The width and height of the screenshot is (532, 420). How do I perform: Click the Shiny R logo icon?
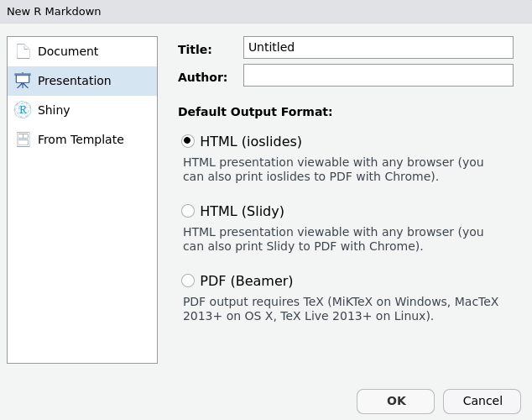[23, 110]
